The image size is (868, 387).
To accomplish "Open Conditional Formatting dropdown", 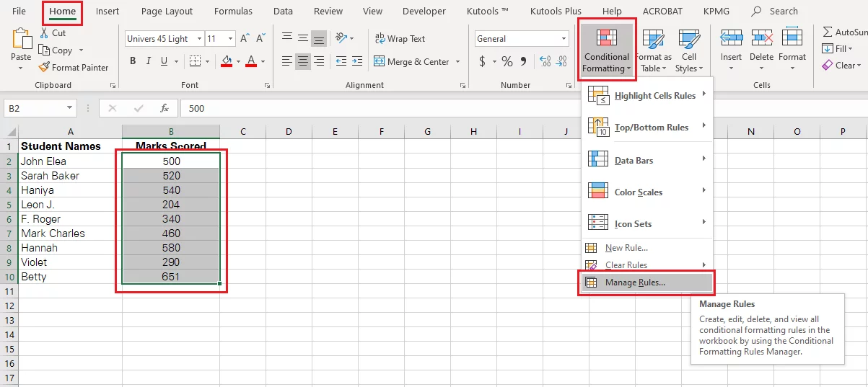I will [607, 49].
